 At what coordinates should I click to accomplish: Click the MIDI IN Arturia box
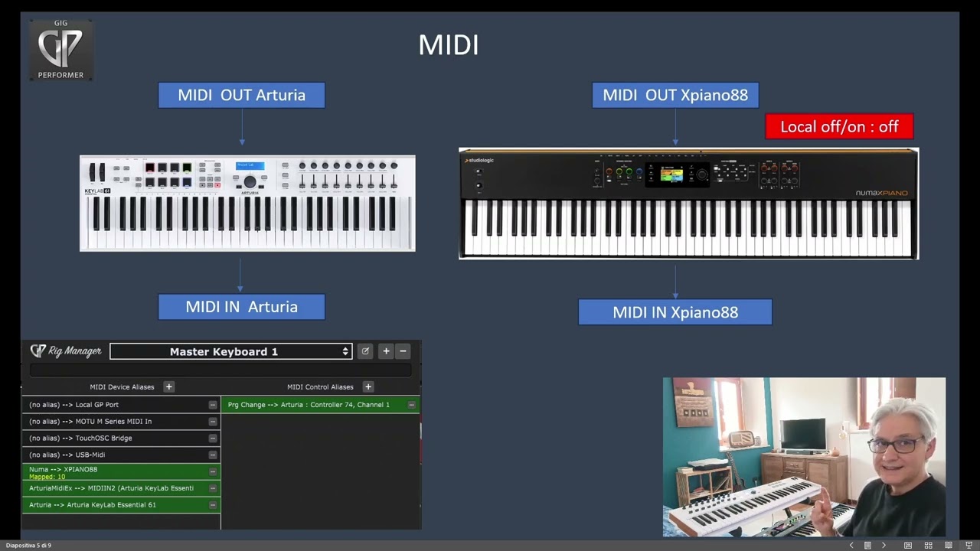[242, 307]
